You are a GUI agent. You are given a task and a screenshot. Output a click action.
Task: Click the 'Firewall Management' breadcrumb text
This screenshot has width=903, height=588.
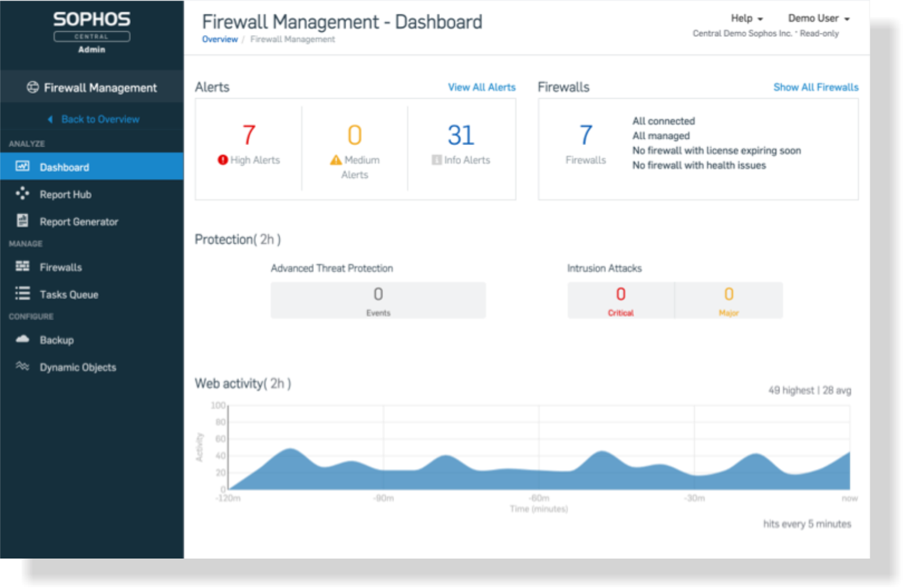(292, 39)
